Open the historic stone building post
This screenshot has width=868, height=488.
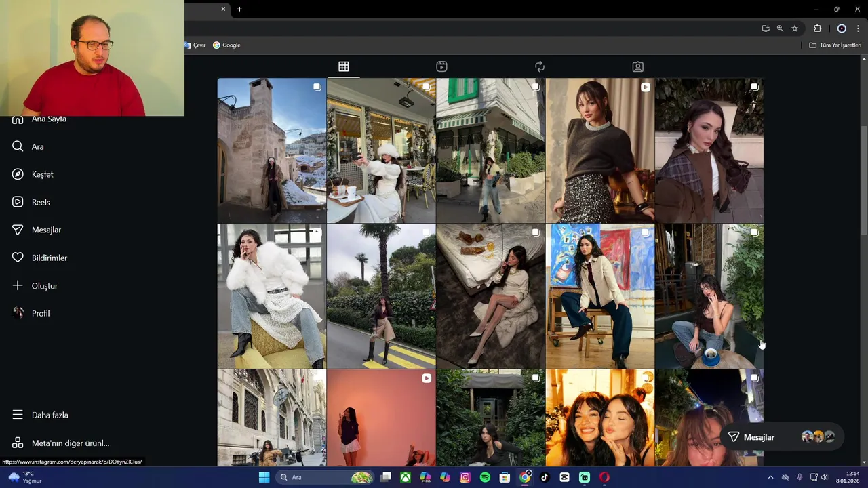click(x=271, y=418)
